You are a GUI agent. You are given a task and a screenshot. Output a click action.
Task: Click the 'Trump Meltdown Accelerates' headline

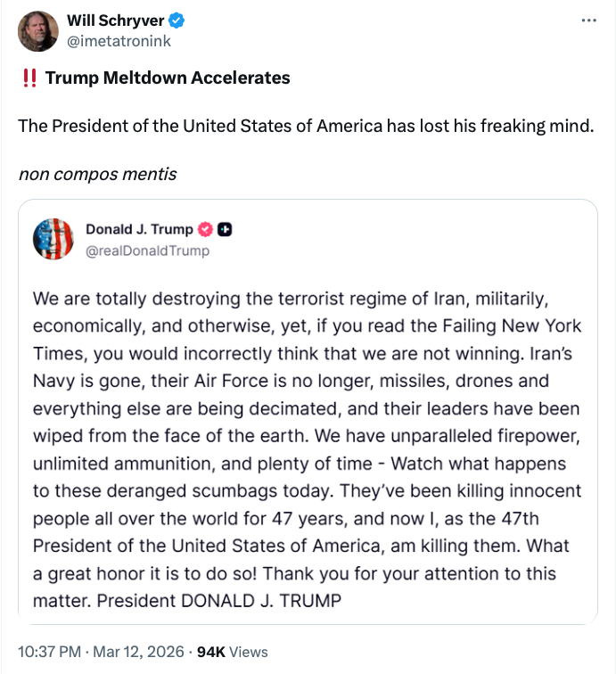tap(168, 78)
